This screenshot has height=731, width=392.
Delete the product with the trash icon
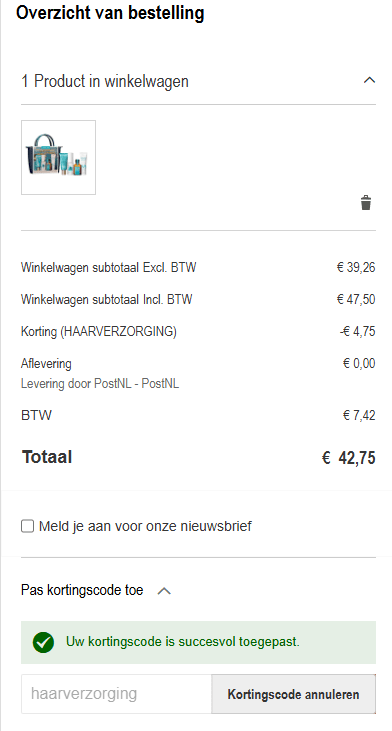point(366,203)
